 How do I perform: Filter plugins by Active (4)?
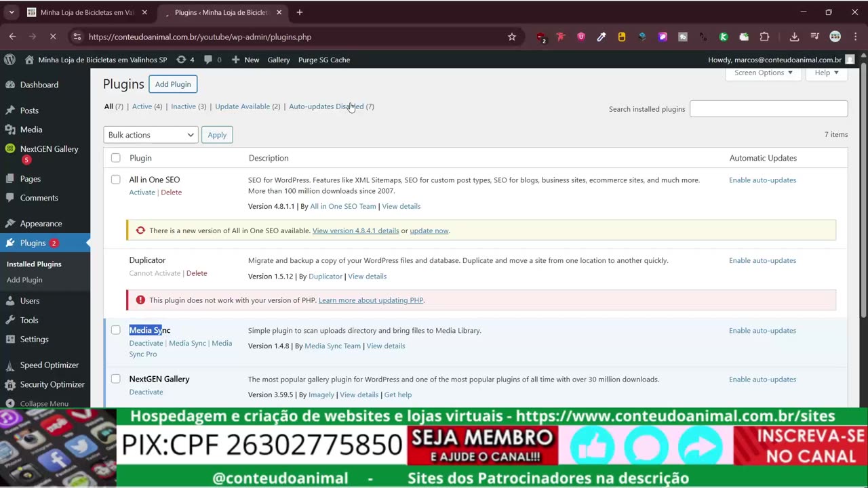147,106
